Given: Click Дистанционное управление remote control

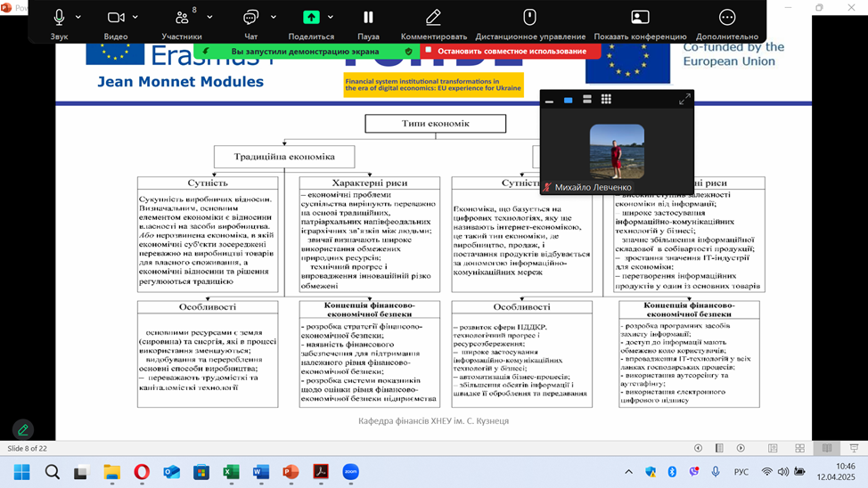Looking at the screenshot, I should tap(529, 23).
